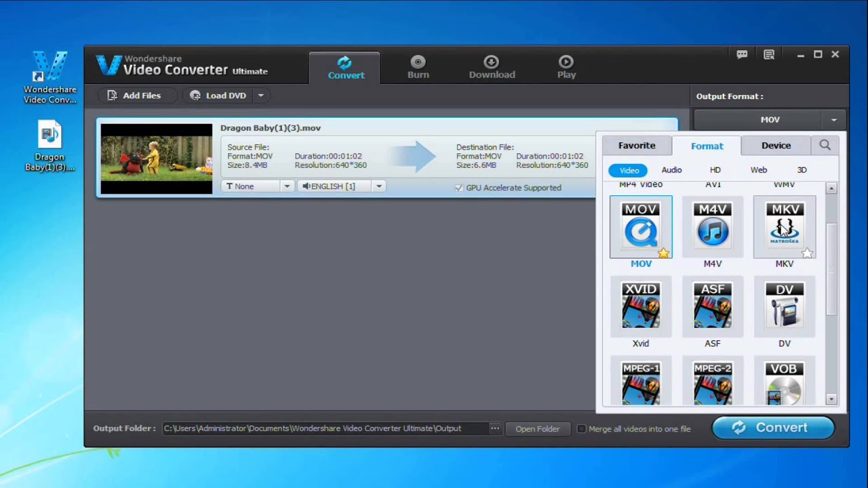Open the Favorite tab
Viewport: 868px width, 488px height.
(x=637, y=145)
